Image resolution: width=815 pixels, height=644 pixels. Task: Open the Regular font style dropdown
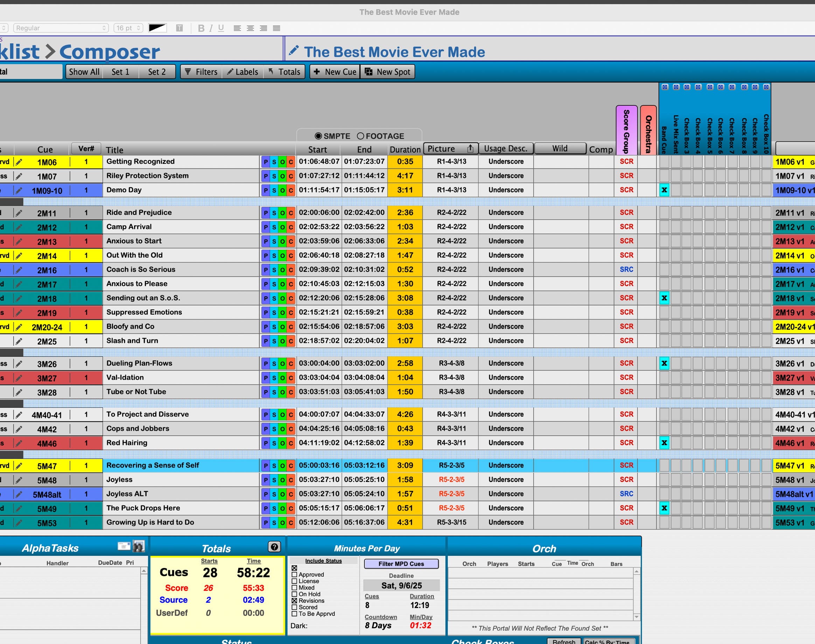(61, 28)
